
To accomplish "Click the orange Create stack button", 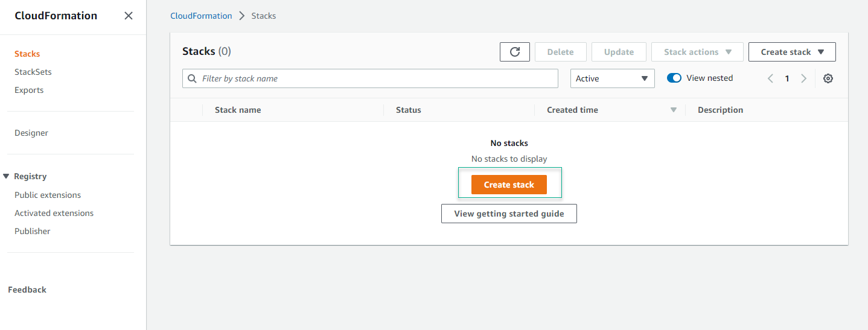I will point(509,185).
